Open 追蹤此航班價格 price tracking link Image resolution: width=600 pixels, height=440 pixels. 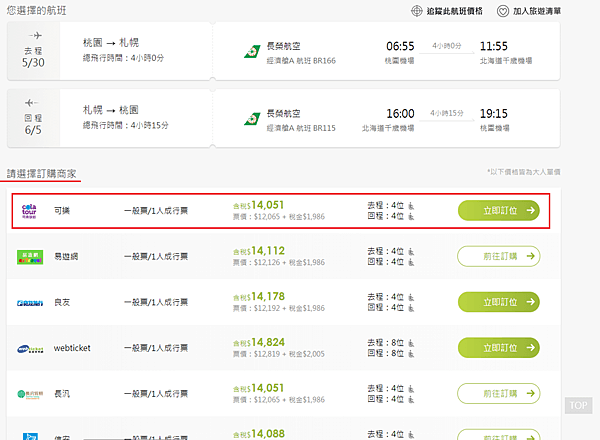(454, 11)
